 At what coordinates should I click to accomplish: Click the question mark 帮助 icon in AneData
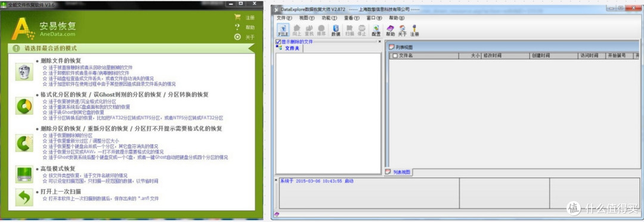[237, 27]
